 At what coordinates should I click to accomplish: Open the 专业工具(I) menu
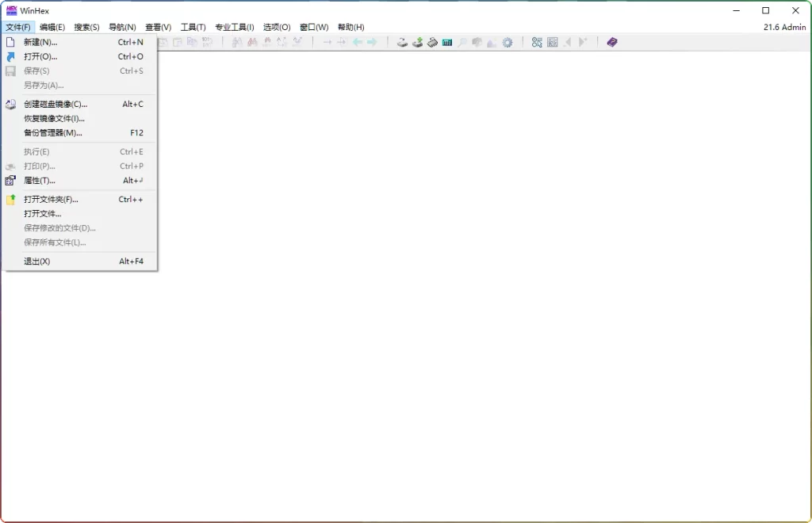pyautogui.click(x=235, y=27)
